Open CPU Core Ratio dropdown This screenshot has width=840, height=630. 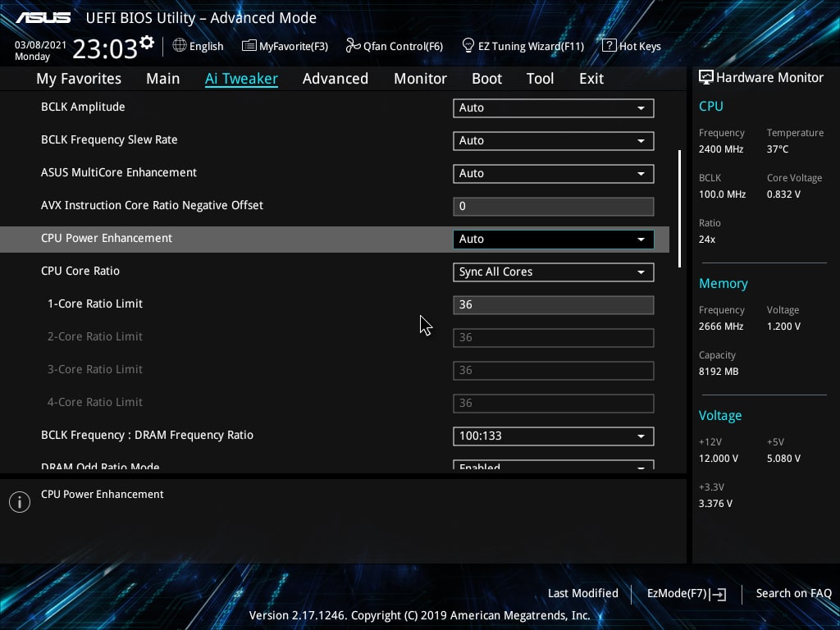pos(554,272)
